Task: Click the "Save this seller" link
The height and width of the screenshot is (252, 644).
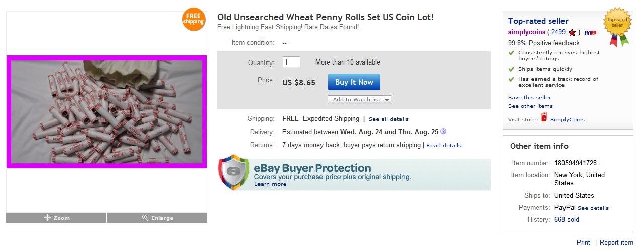Action: click(x=529, y=97)
